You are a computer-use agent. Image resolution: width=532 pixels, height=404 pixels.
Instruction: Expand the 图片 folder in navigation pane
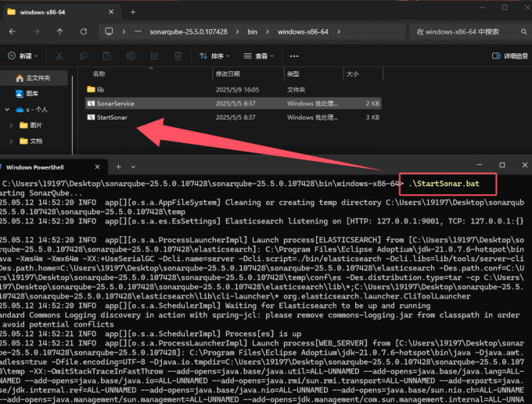pos(11,125)
